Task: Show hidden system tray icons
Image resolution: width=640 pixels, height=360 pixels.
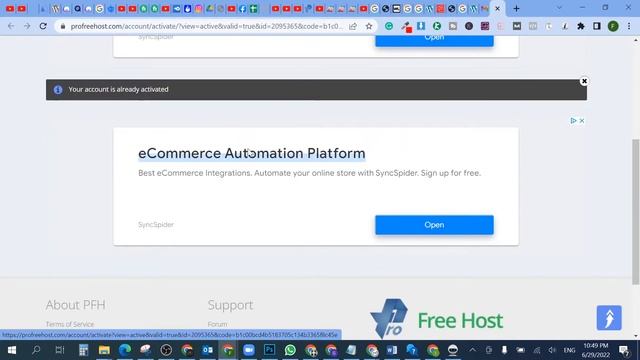Action: pos(472,350)
